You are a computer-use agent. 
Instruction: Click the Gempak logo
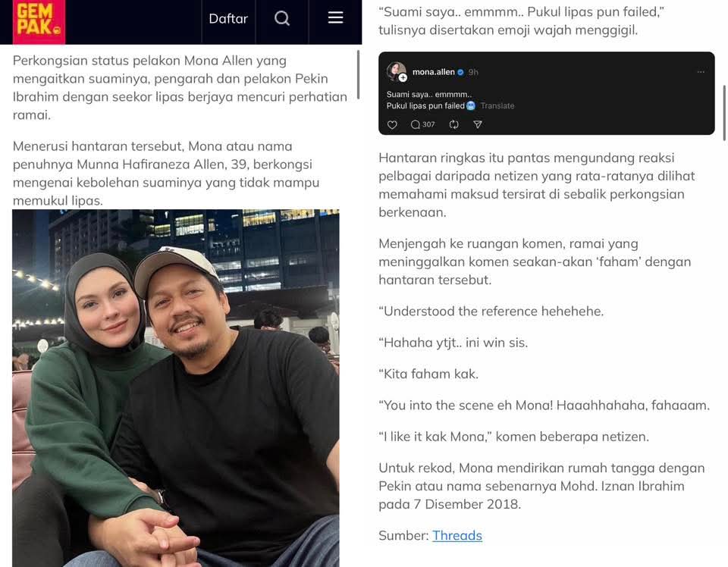tap(39, 21)
